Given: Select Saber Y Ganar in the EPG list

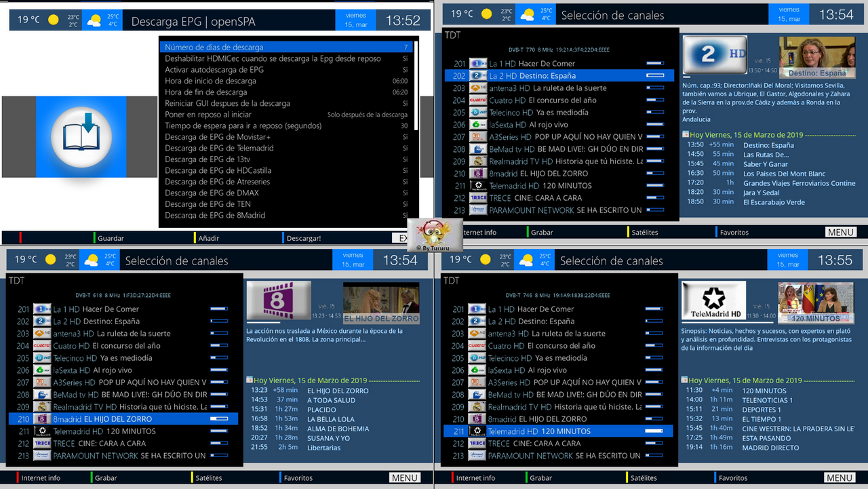Looking at the screenshot, I should tap(766, 164).
